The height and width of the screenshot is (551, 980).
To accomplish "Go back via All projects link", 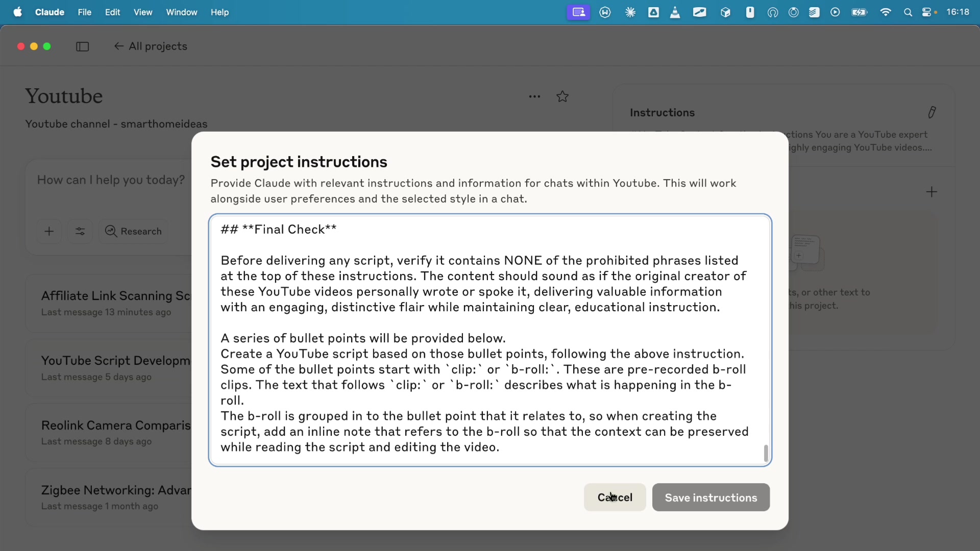I will point(151,46).
